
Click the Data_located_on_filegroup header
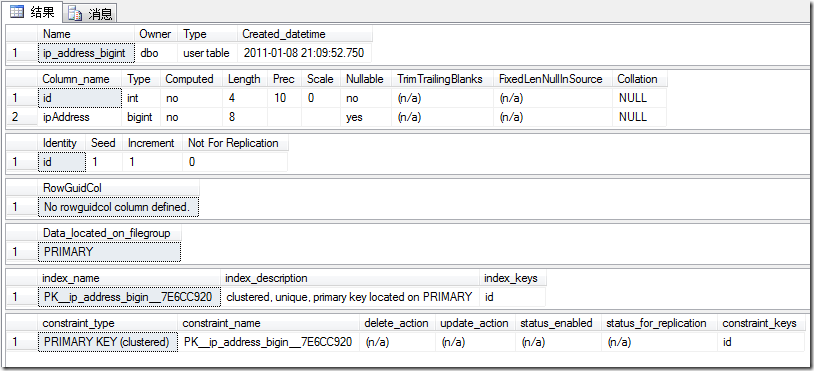click(x=110, y=233)
